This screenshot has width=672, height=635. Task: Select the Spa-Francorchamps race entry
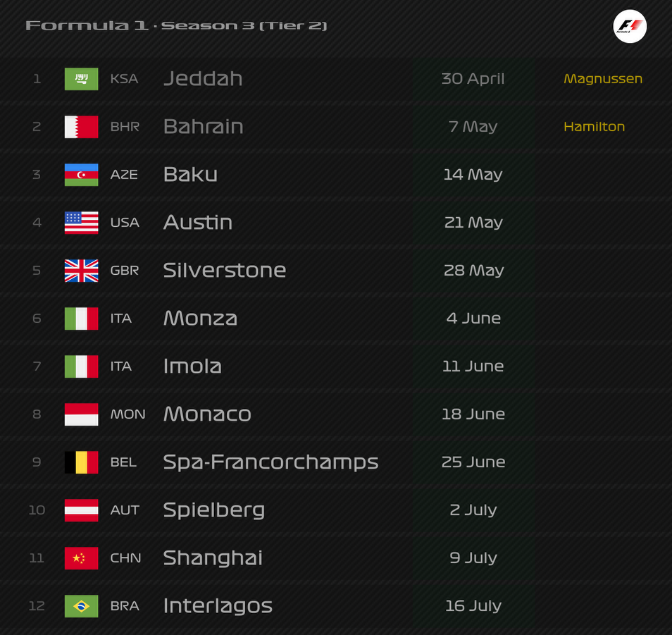click(x=271, y=462)
